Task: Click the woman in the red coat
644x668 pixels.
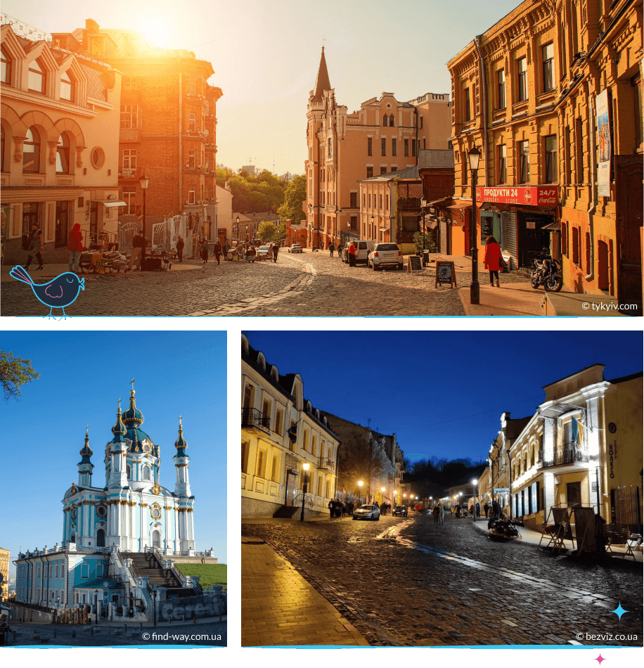Action: [493, 259]
